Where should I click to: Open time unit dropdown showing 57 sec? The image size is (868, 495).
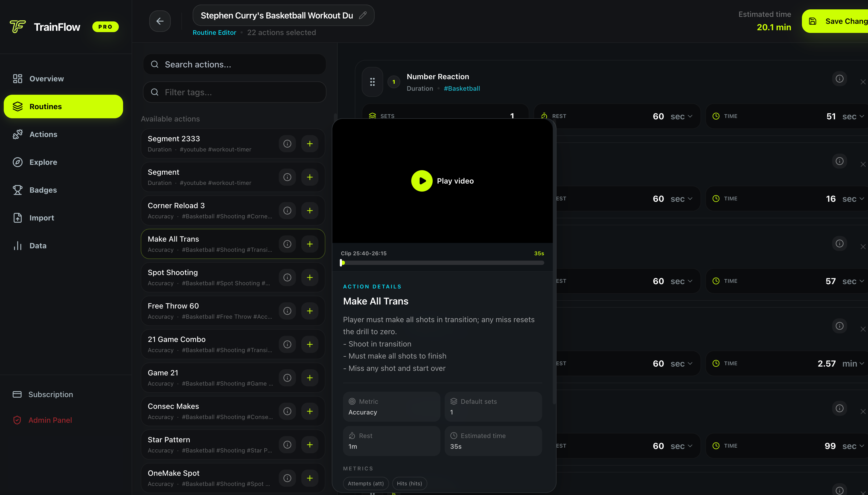[853, 281]
